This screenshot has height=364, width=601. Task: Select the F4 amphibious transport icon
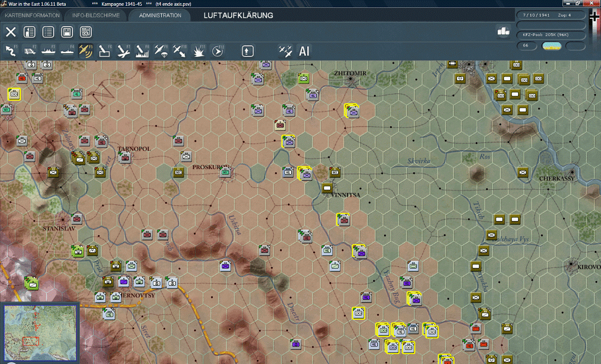[x=67, y=51]
